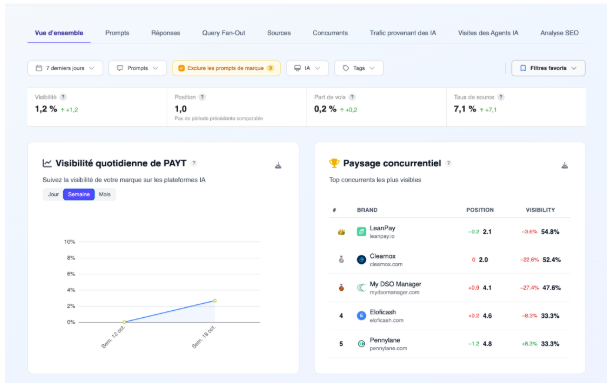Click the 7,1 % Taux de source value
The width and height of the screenshot is (612, 386).
465,109
